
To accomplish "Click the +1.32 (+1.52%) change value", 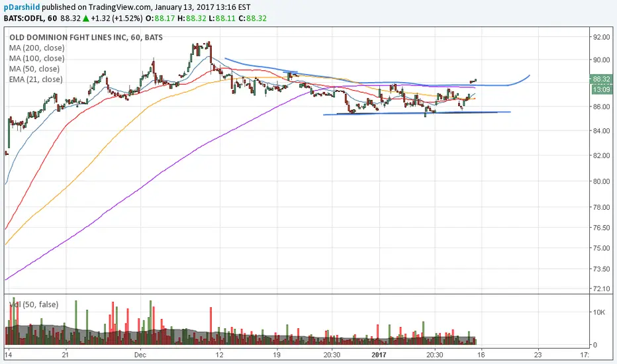I will 116,19.
